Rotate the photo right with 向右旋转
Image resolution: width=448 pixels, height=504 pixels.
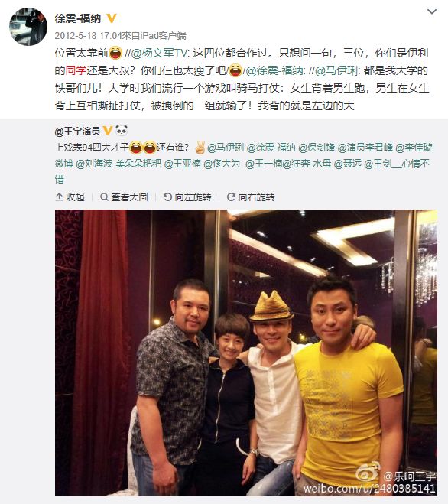(251, 197)
